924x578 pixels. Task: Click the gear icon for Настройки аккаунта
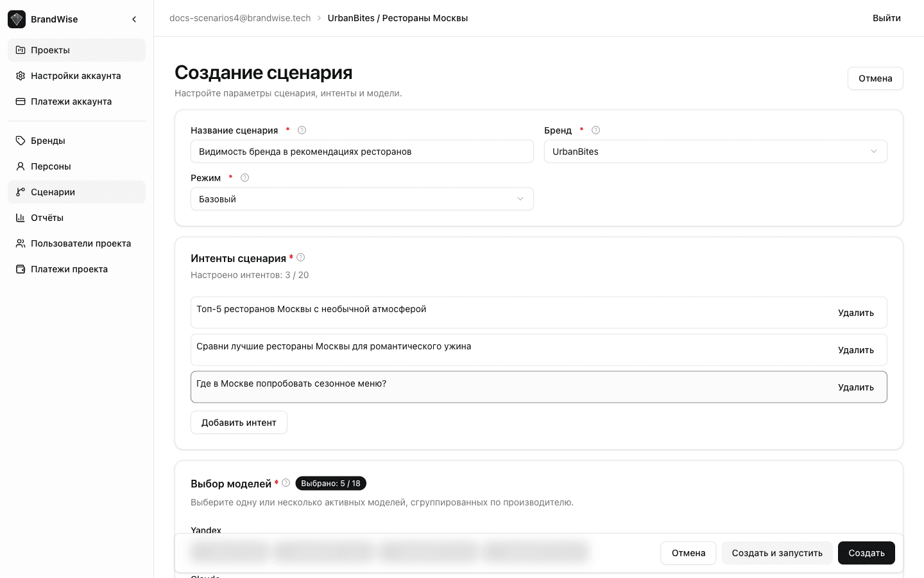(x=20, y=76)
